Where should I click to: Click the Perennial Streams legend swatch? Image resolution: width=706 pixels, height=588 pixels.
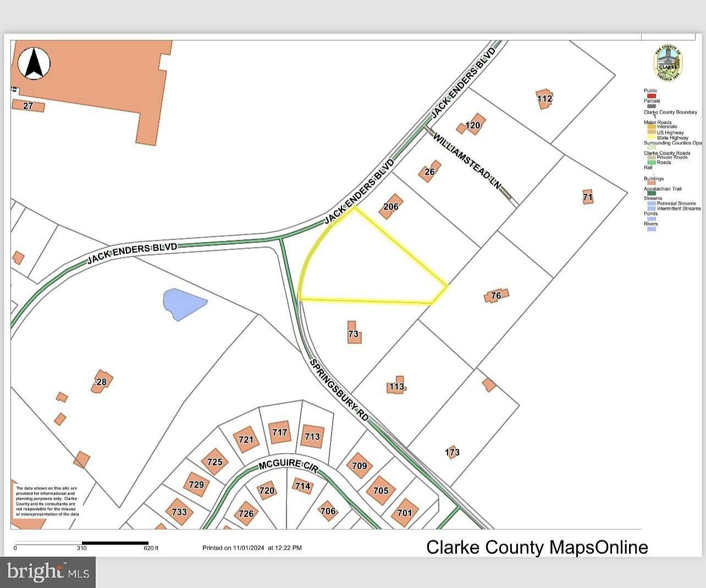652,203
